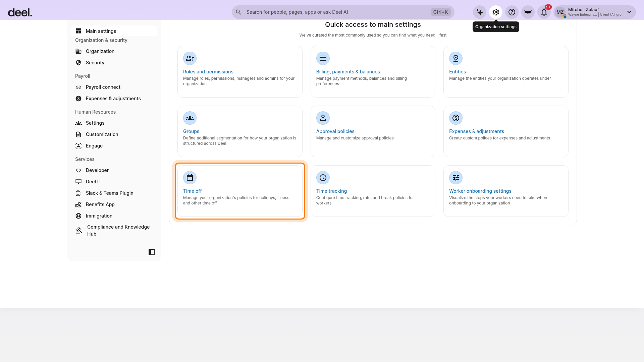Click Time off calendar icon
Viewport: 644px width, 362px height.
point(190,178)
